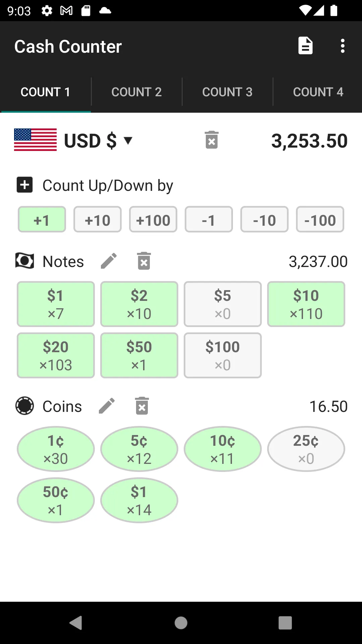Viewport: 362px width, 644px height.
Task: Edit Notes denominations with pencil icon
Action: (109, 261)
